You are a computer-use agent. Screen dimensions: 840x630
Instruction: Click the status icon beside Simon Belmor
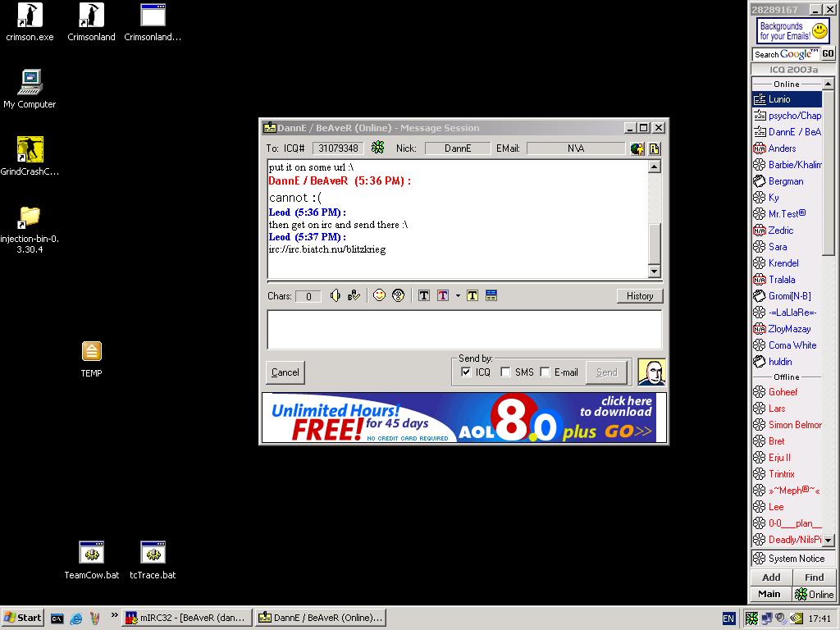tap(760, 425)
